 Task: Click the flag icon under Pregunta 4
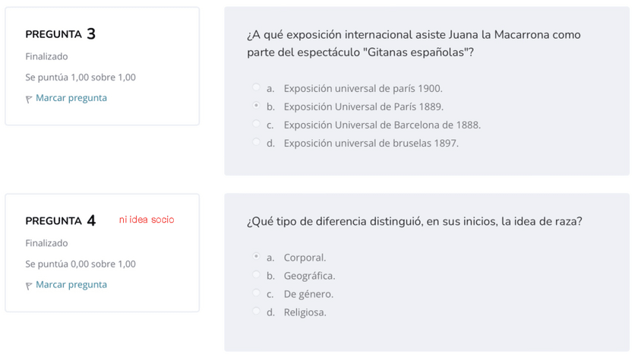coord(30,286)
